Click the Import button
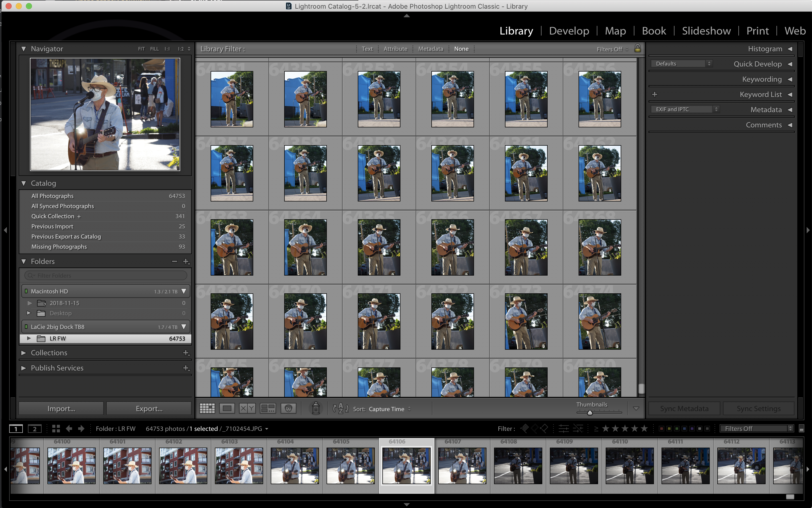Image resolution: width=812 pixels, height=508 pixels. (x=61, y=409)
